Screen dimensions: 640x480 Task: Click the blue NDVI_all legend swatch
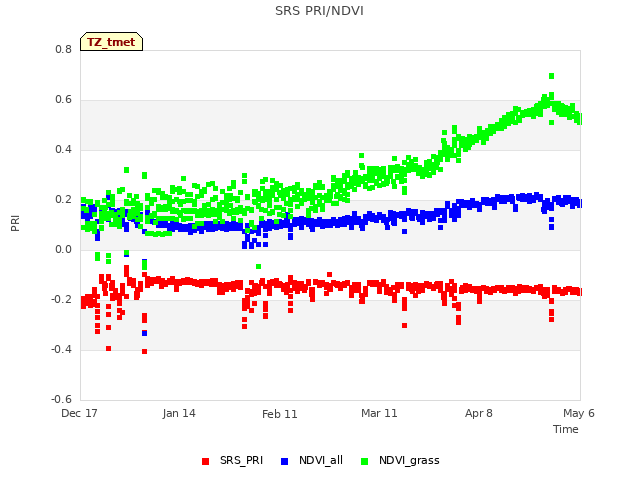pos(284,461)
